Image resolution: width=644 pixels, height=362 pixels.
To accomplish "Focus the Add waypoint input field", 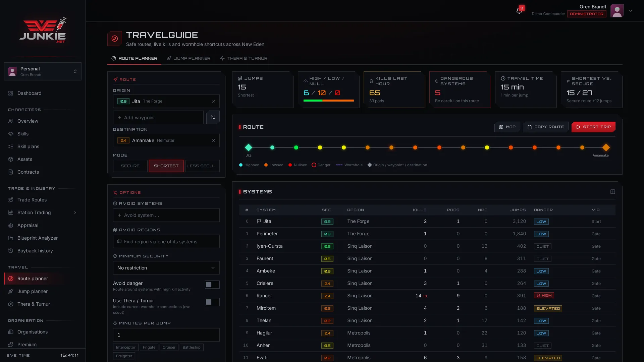I will [x=158, y=118].
